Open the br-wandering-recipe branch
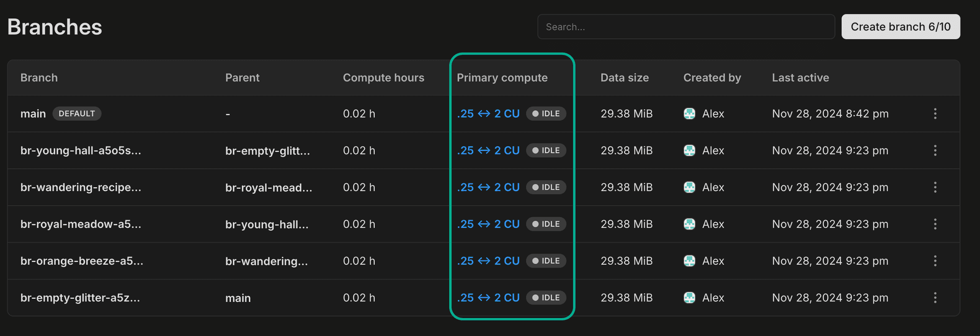The image size is (980, 336). (81, 187)
